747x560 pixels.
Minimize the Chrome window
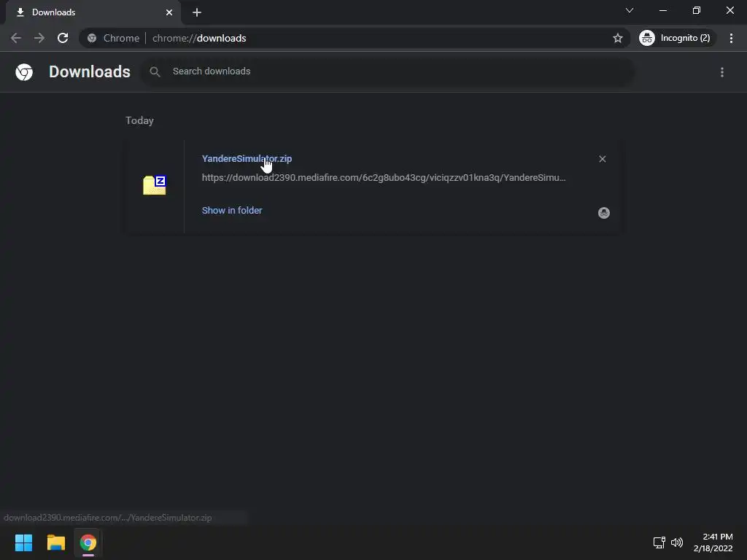[x=662, y=10]
